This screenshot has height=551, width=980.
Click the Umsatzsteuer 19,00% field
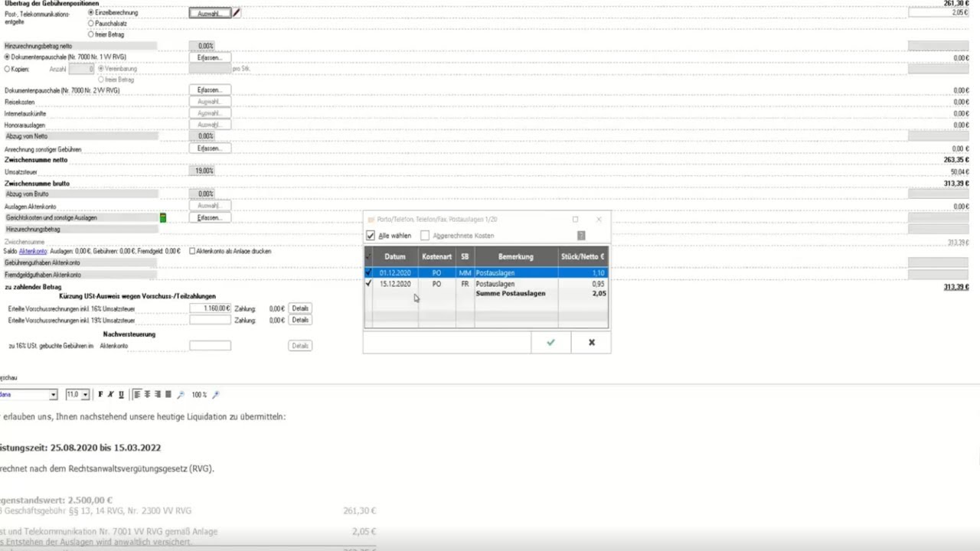pos(202,171)
